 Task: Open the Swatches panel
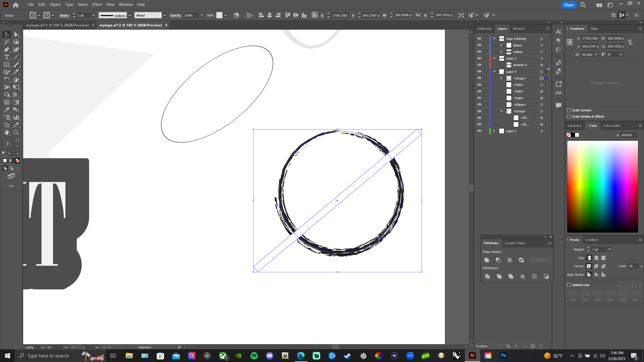[575, 125]
